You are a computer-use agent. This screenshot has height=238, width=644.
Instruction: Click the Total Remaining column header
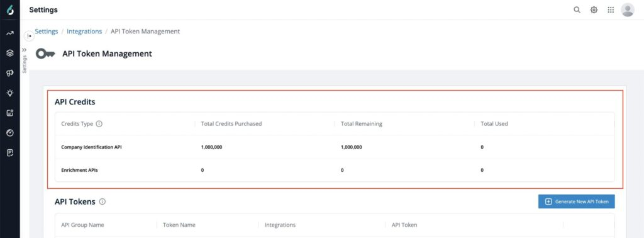(362, 124)
